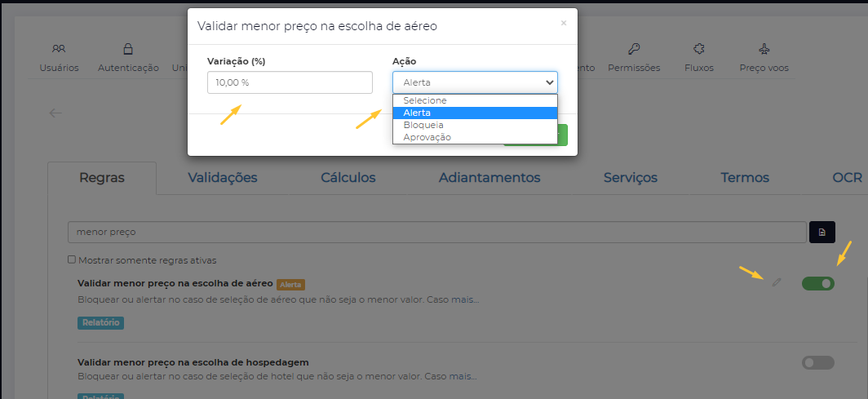This screenshot has height=399, width=868.
Task: Click the document export icon beside search
Action: click(822, 233)
